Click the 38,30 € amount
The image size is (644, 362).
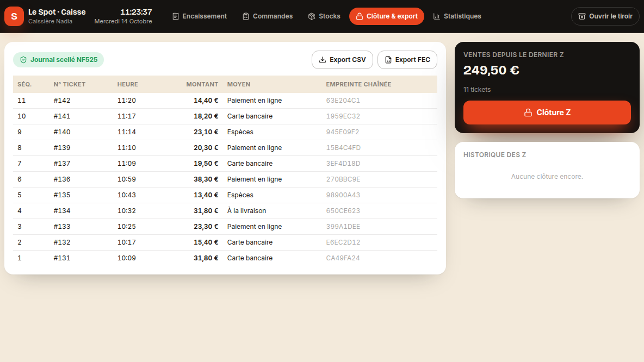[x=206, y=179]
